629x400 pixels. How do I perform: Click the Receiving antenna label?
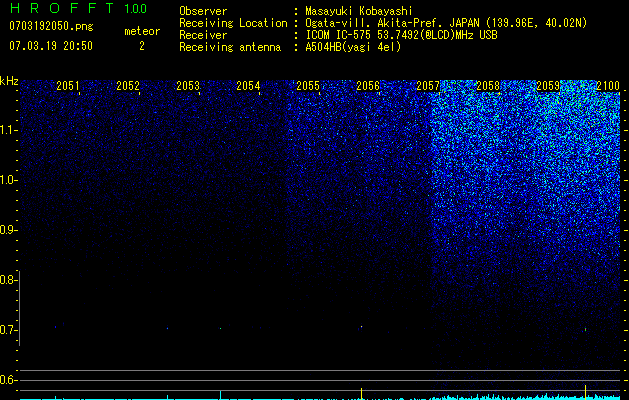click(x=230, y=47)
